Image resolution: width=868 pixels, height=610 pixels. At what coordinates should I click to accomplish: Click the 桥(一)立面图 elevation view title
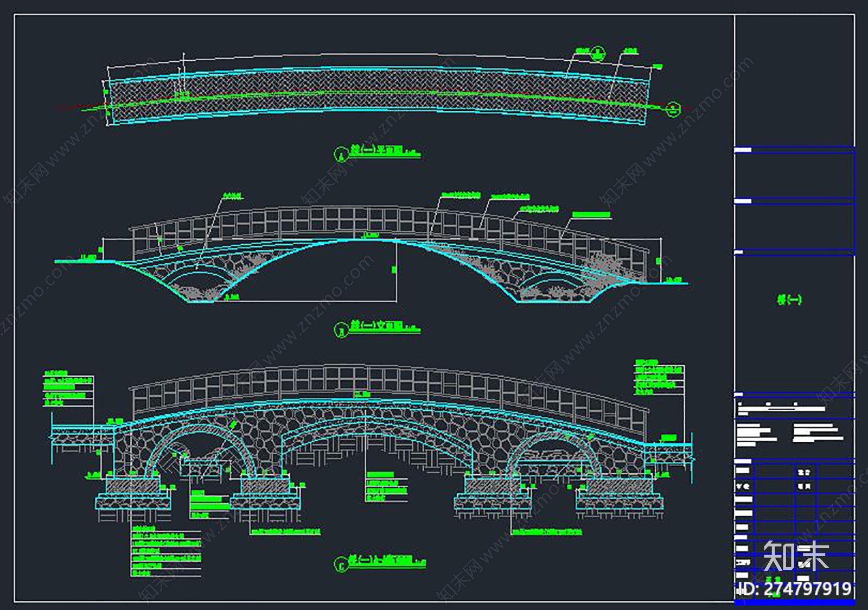[377, 326]
